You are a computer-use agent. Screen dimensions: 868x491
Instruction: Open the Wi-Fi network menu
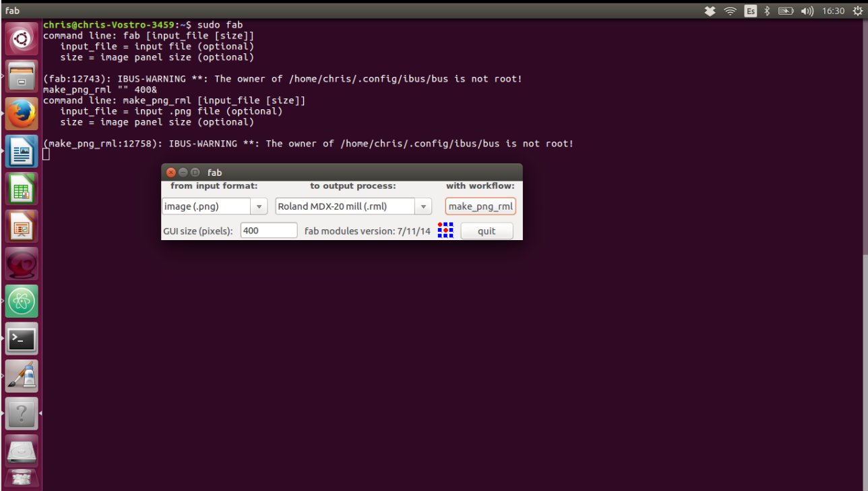pyautogui.click(x=730, y=11)
